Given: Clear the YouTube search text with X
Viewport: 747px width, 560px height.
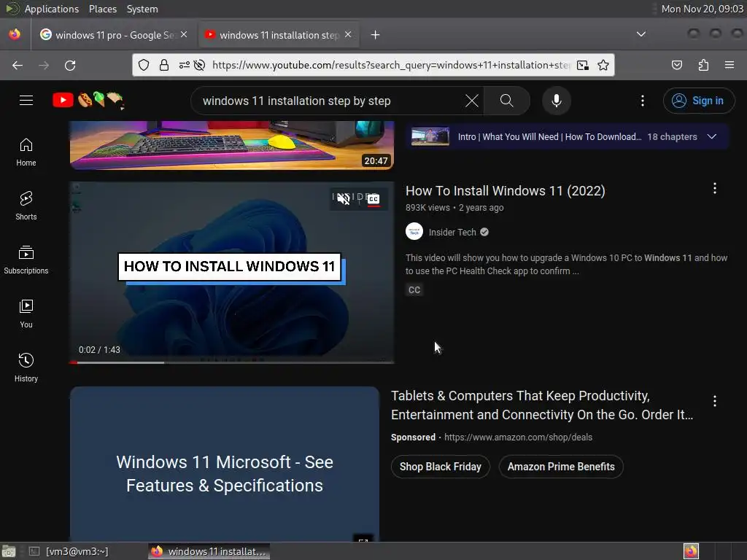Looking at the screenshot, I should (472, 101).
